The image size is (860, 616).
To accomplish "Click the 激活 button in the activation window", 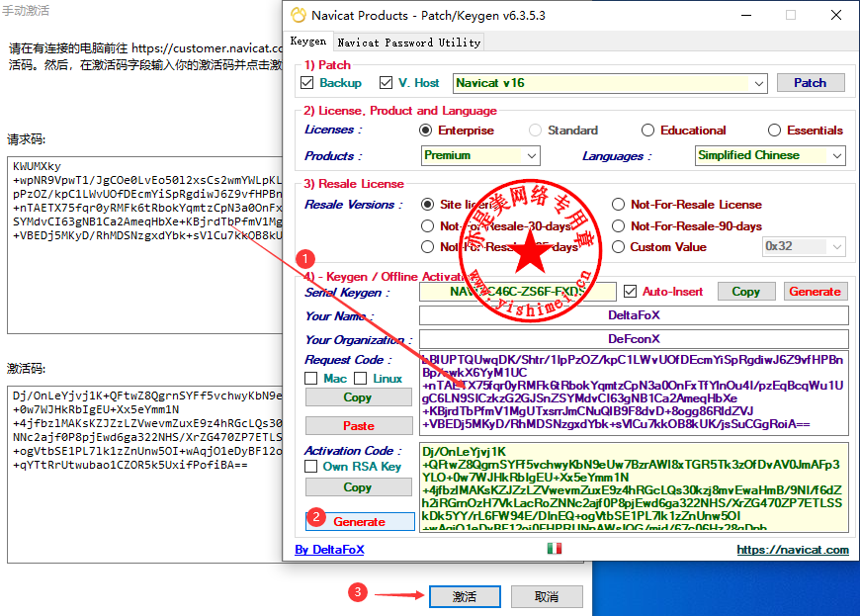I will coord(465,597).
